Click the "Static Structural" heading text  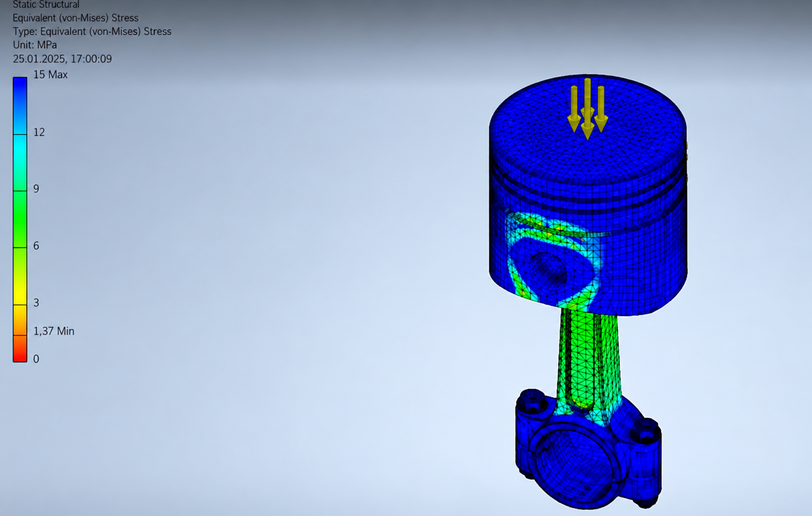tap(46, 5)
